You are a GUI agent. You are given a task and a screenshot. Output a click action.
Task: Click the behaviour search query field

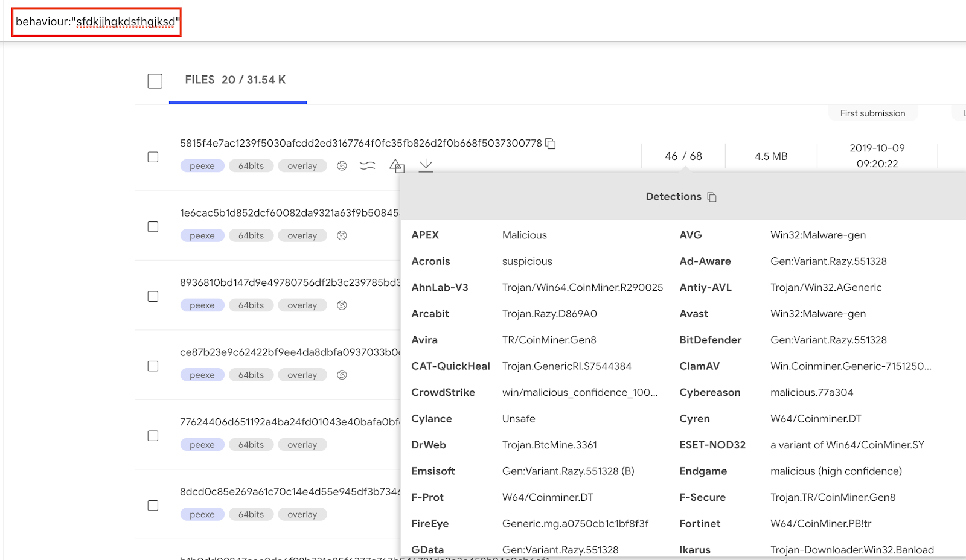coord(97,22)
